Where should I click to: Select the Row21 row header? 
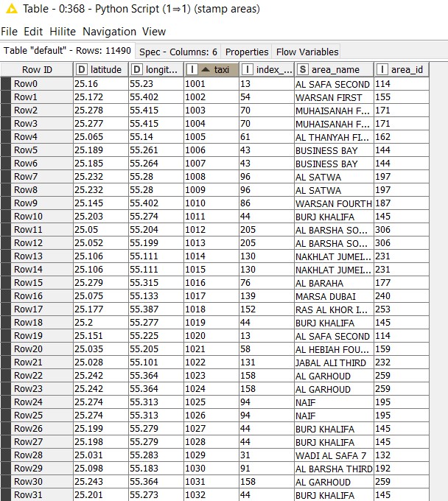tap(41, 362)
